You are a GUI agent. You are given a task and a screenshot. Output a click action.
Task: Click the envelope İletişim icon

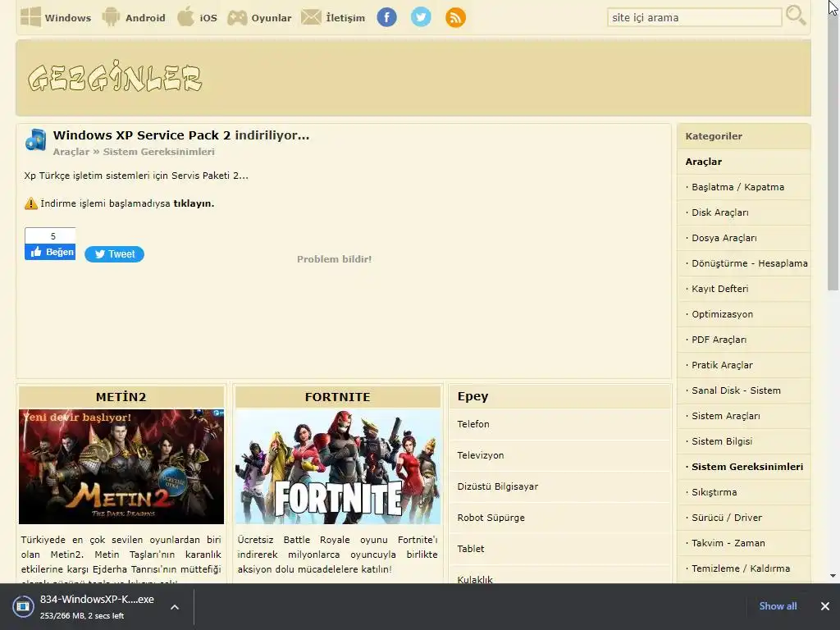tap(311, 17)
